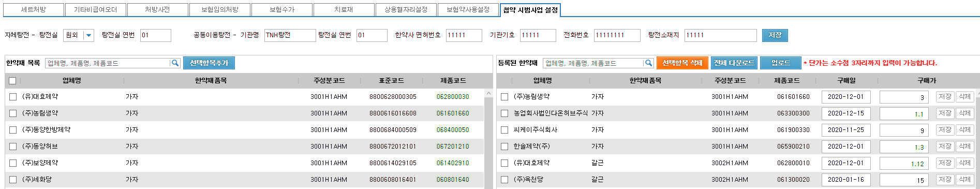The width and height of the screenshot is (980, 189).
Task: Focus the 공동이용탕전 탕전실 연번 field
Action: pyautogui.click(x=372, y=35)
